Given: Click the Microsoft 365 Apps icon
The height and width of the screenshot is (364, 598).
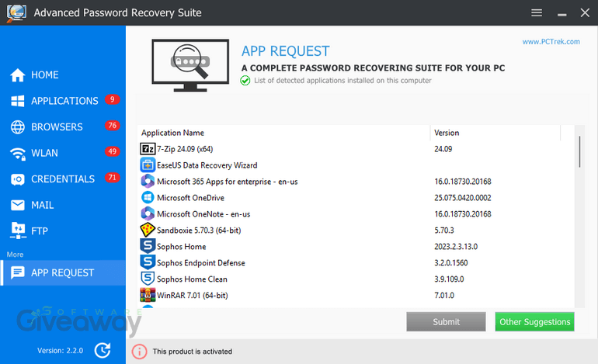Looking at the screenshot, I should click(x=148, y=182).
